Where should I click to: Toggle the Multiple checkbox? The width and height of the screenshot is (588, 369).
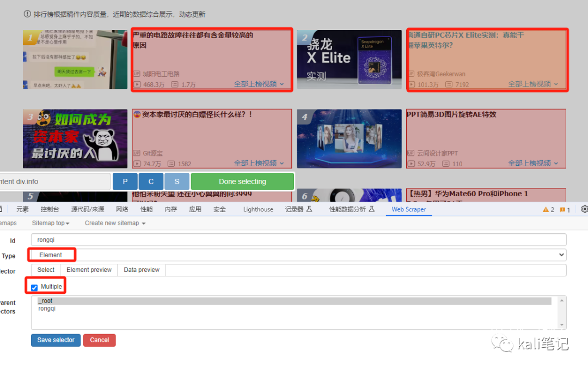click(34, 288)
